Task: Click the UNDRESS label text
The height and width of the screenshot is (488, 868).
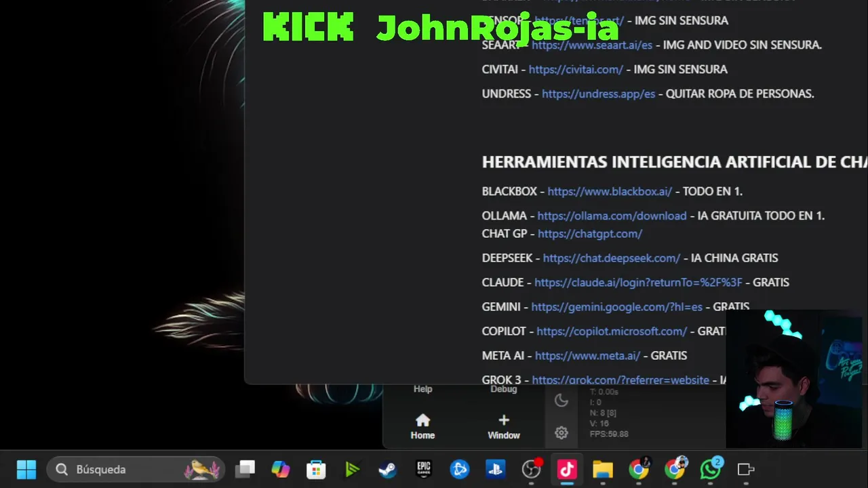Action: pos(507,94)
